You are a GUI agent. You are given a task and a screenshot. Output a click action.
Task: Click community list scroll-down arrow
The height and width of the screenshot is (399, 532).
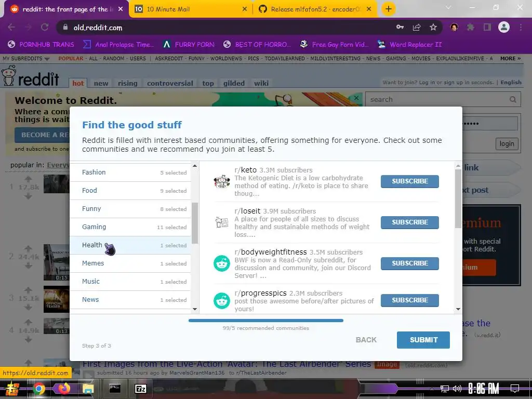coord(458,309)
